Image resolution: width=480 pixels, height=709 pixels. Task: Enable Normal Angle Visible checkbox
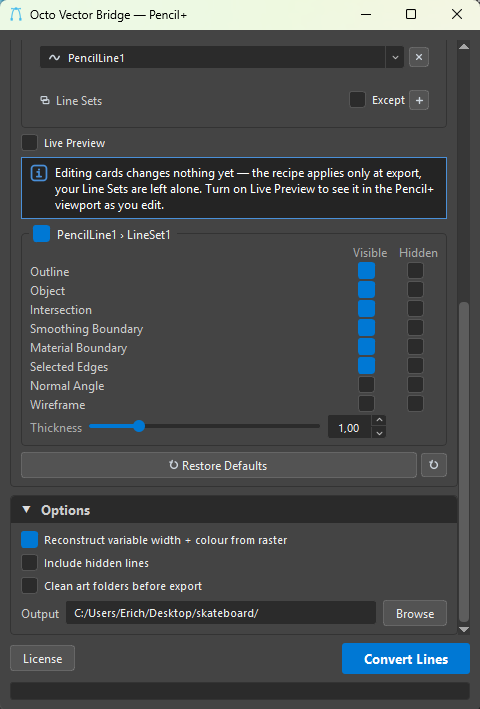click(367, 385)
